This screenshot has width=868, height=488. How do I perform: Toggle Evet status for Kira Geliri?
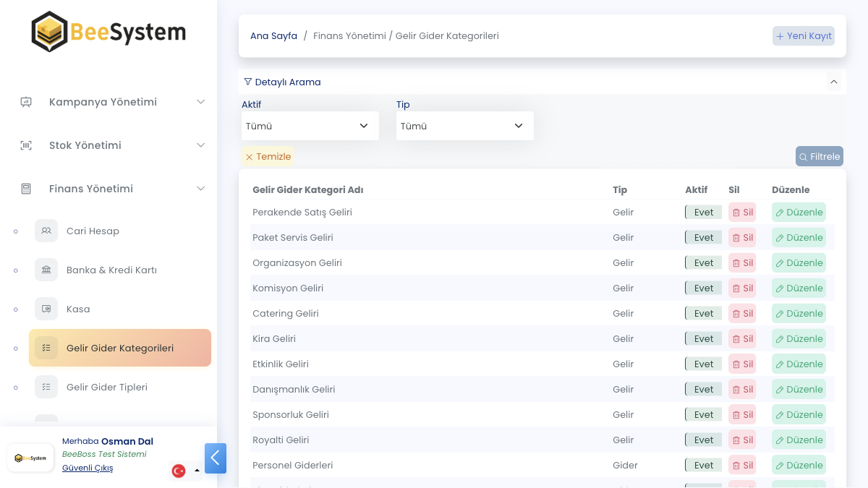[x=703, y=339]
